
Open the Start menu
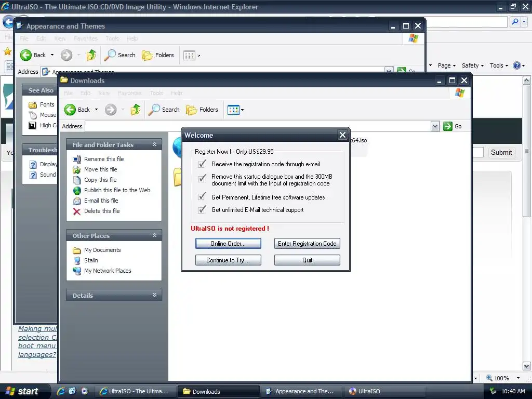click(24, 391)
